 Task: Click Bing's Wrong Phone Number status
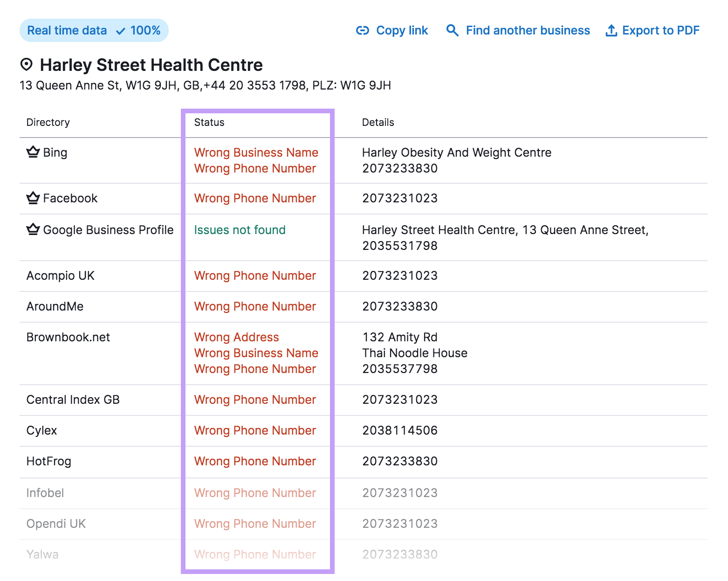(255, 168)
